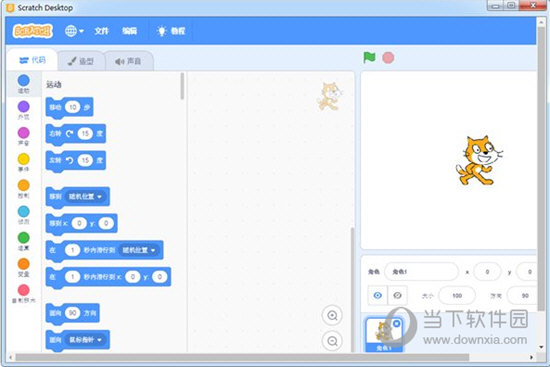Delete the 角色1 sprite via its corner button

coord(397,323)
